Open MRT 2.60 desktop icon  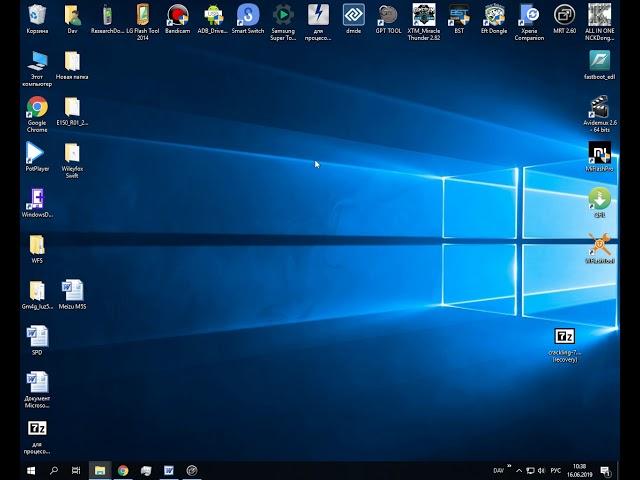pyautogui.click(x=564, y=19)
